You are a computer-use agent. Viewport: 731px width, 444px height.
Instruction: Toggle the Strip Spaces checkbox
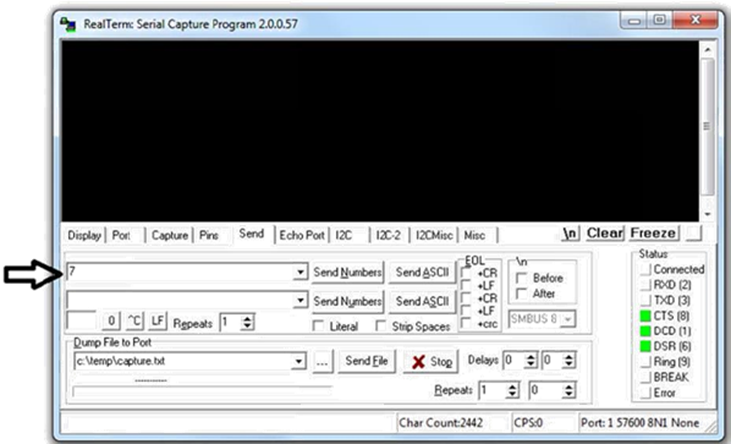[x=381, y=326]
